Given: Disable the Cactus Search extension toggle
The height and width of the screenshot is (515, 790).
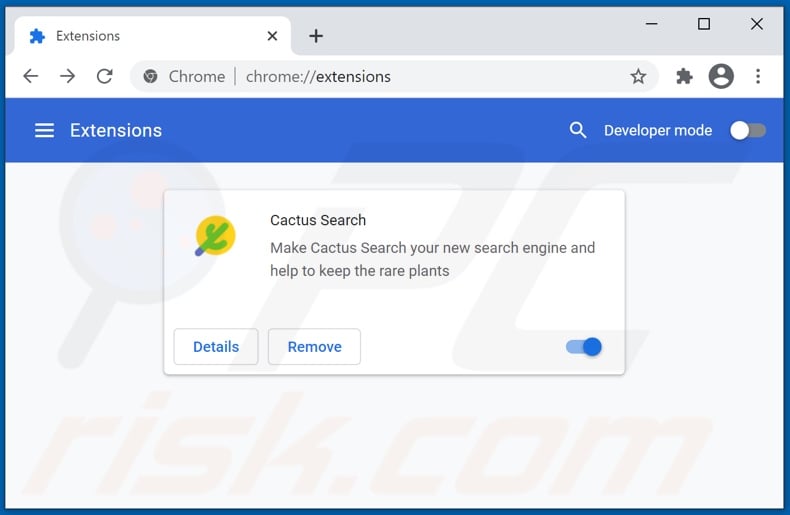Looking at the screenshot, I should 584,347.
